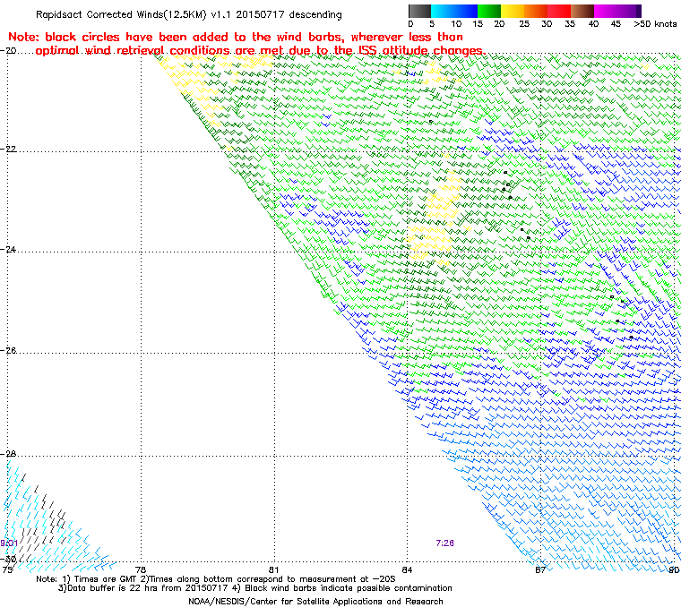Click the '35' label under the color scale
This screenshot has height=616, width=681.
[x=570, y=24]
